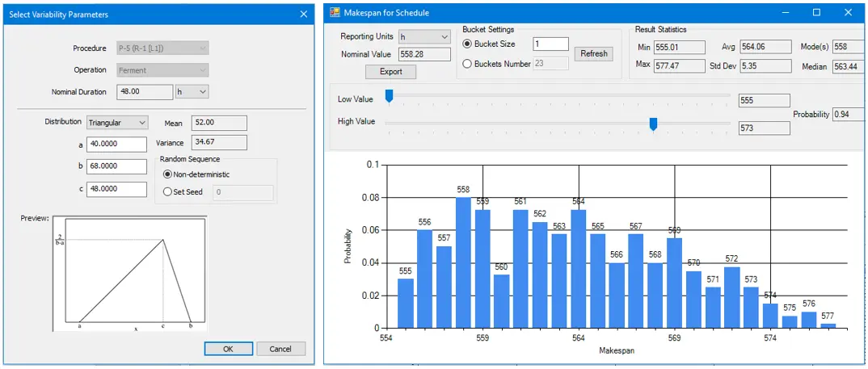Click parameter a field showing 40.0000
The image size is (868, 369).
point(117,144)
